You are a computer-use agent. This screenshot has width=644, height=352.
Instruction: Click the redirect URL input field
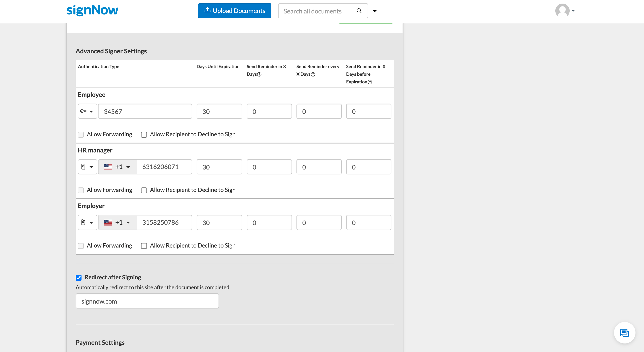(x=147, y=300)
